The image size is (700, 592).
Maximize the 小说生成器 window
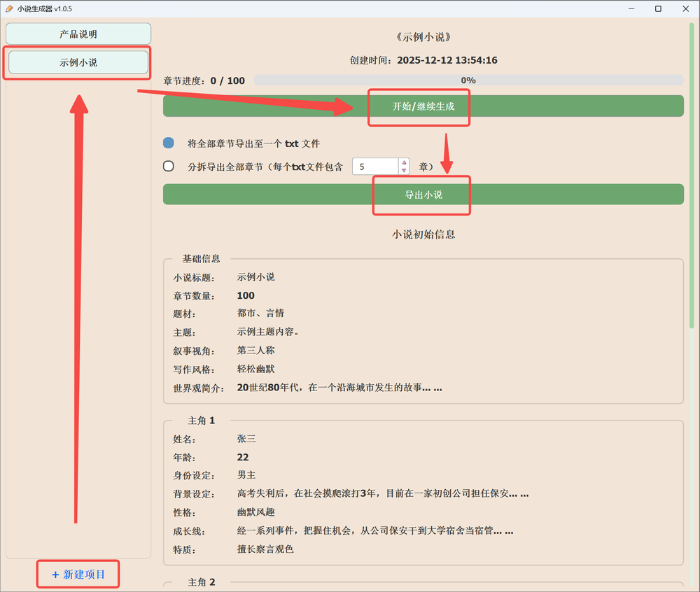click(658, 8)
